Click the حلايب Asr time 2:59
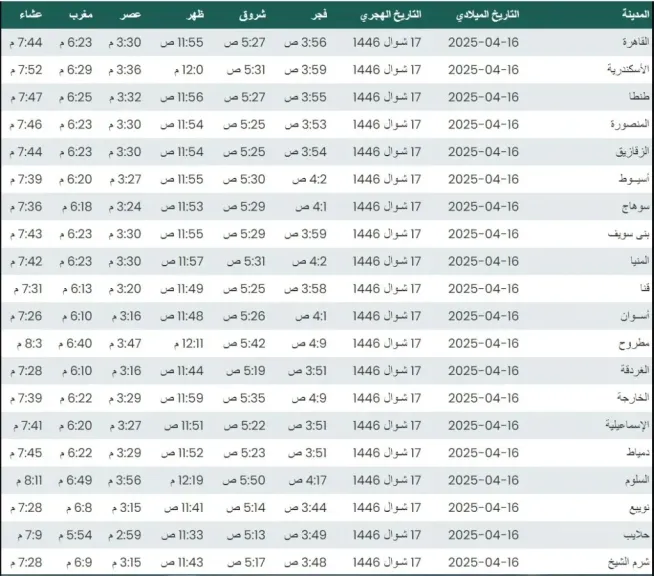Viewport: 654px width, 576px height. 125,535
